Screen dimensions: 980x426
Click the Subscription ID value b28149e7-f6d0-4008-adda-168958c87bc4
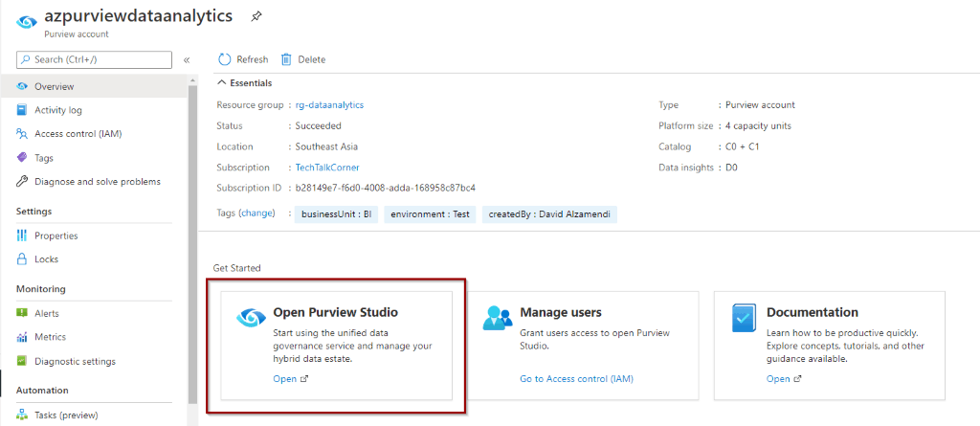386,188
